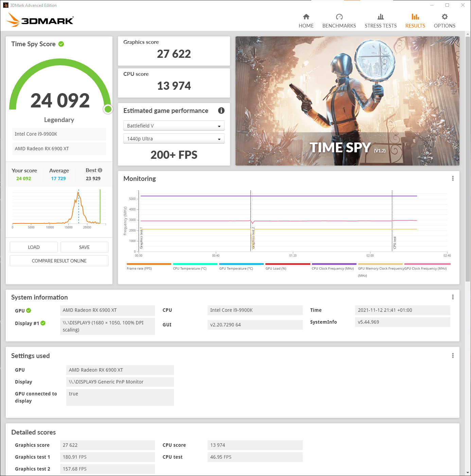This screenshot has width=471, height=476.
Task: Click the CPU test 46.95 FPS value
Action: 255,457
